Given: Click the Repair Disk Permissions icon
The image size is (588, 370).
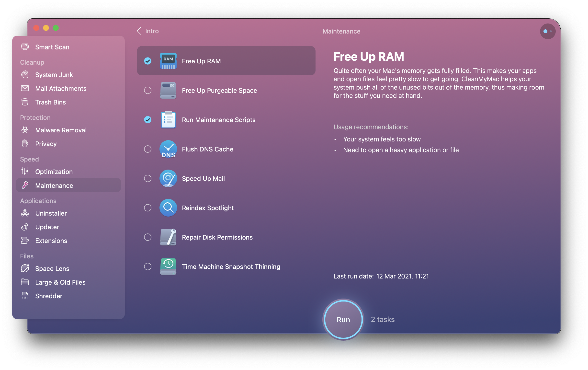Looking at the screenshot, I should point(169,237).
